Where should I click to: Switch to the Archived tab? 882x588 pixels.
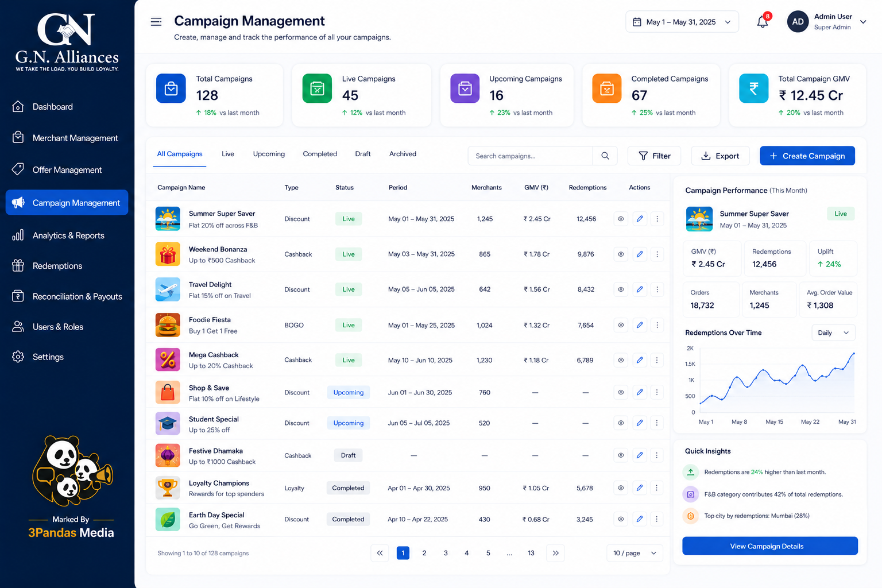coord(403,154)
